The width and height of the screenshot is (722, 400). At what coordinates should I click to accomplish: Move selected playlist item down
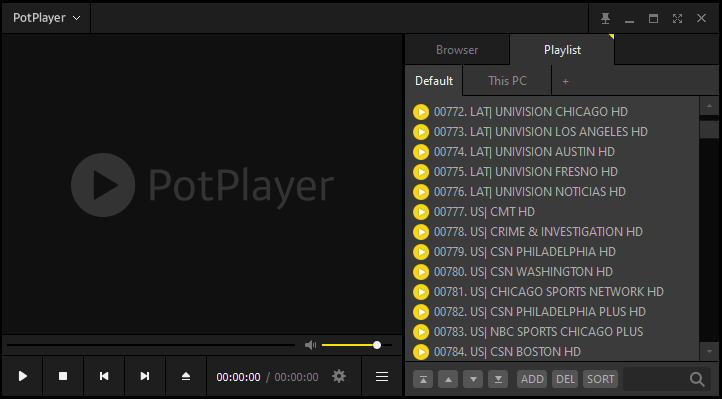[473, 379]
